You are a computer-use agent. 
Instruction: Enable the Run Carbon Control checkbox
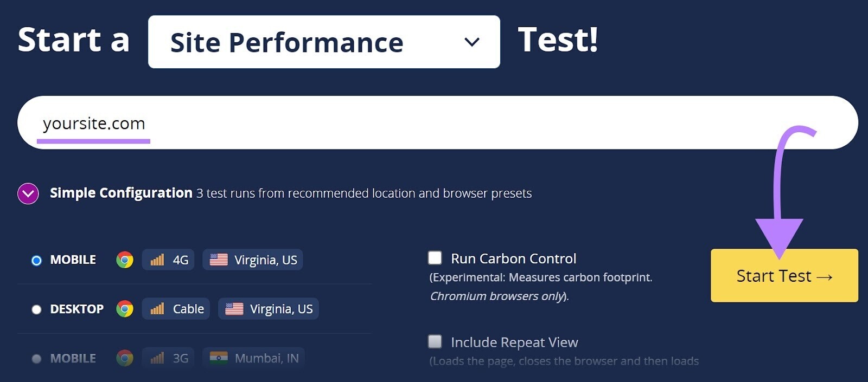click(x=435, y=257)
